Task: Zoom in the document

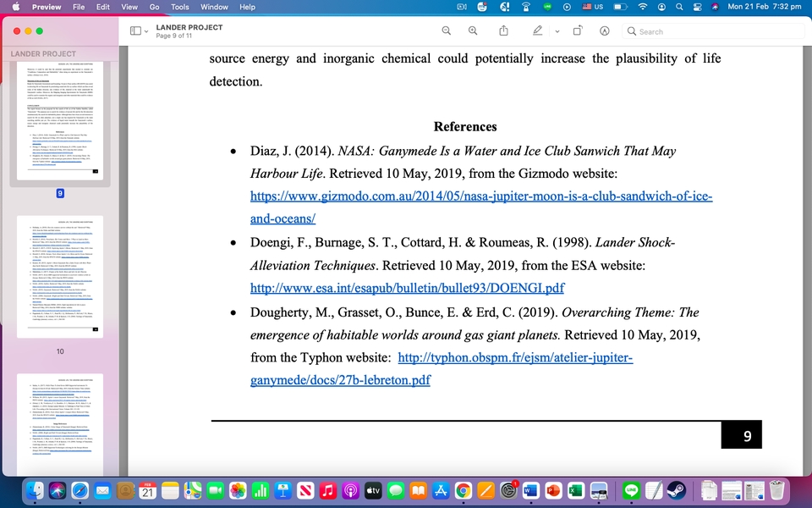Action: (473, 31)
